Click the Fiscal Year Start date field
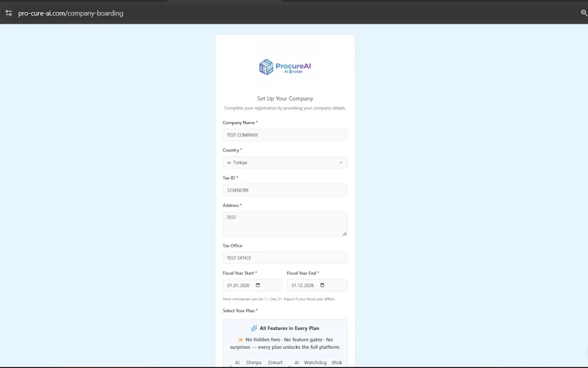The height and width of the screenshot is (368, 588). click(x=253, y=285)
